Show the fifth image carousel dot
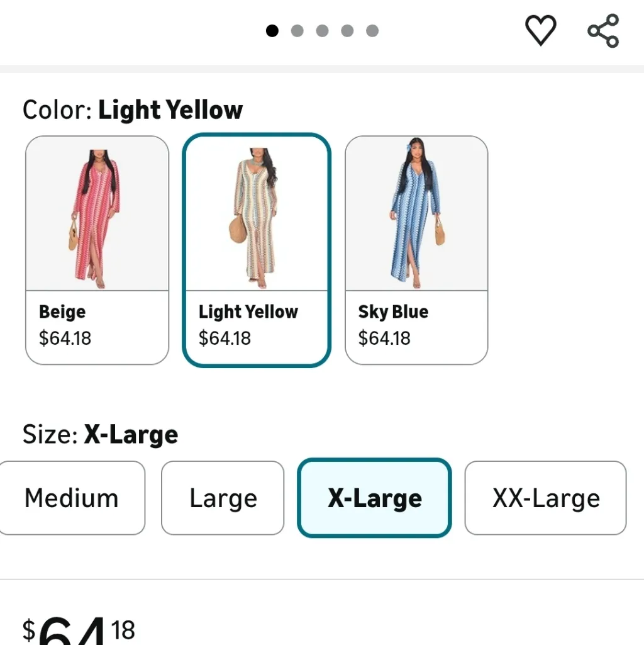Image resolution: width=644 pixels, height=645 pixels. pos(372,31)
